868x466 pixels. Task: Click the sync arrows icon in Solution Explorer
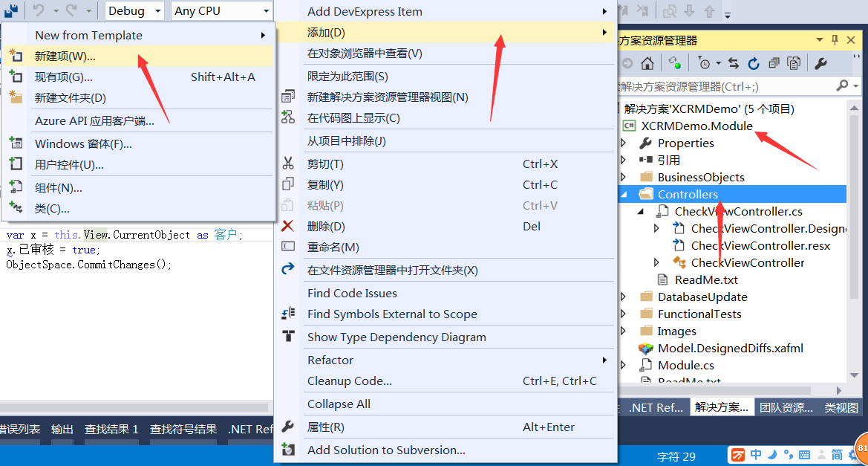pyautogui.click(x=734, y=63)
